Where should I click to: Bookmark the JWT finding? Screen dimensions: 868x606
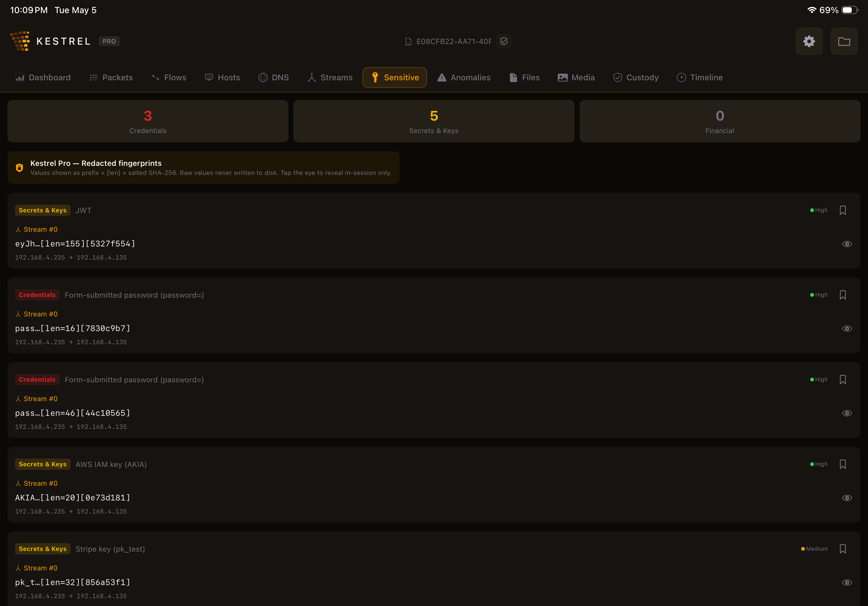click(843, 210)
